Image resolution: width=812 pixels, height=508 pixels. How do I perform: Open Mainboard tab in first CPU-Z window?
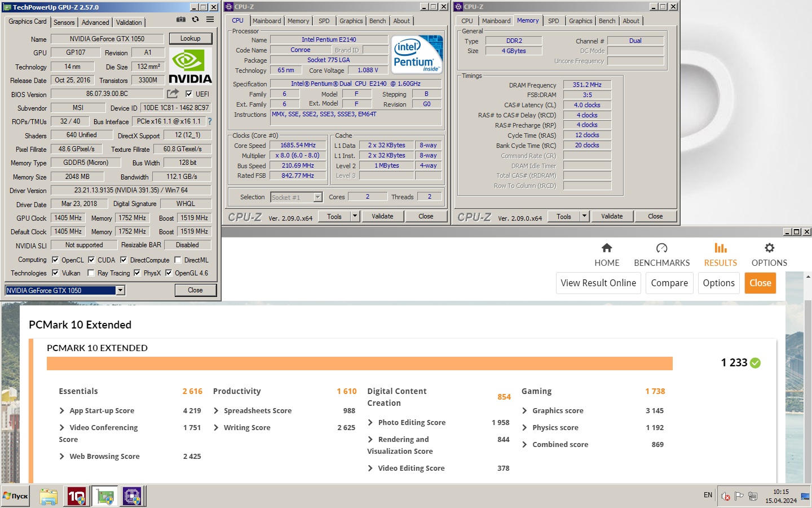point(267,21)
